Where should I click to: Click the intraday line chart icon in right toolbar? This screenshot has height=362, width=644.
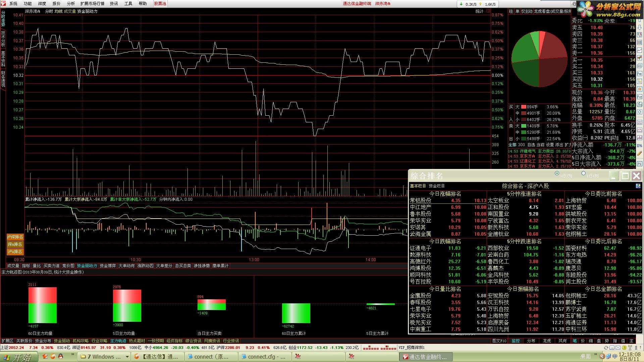click(x=640, y=50)
